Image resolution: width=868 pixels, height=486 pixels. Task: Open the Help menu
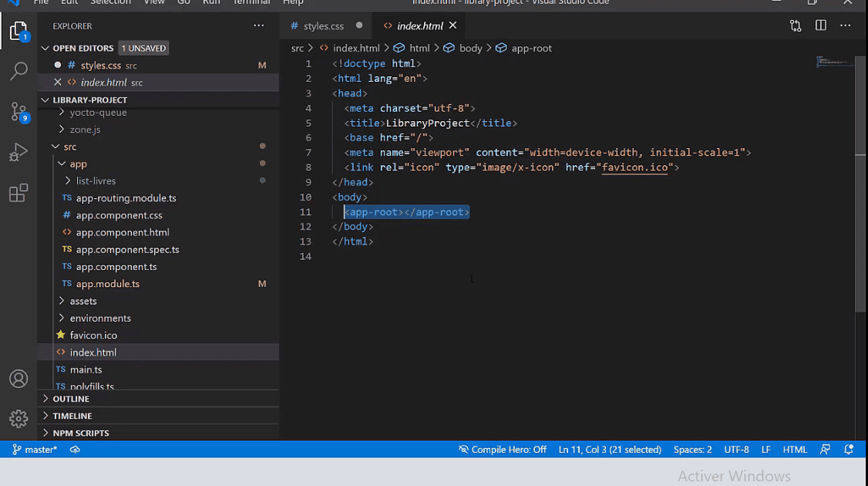293,2
